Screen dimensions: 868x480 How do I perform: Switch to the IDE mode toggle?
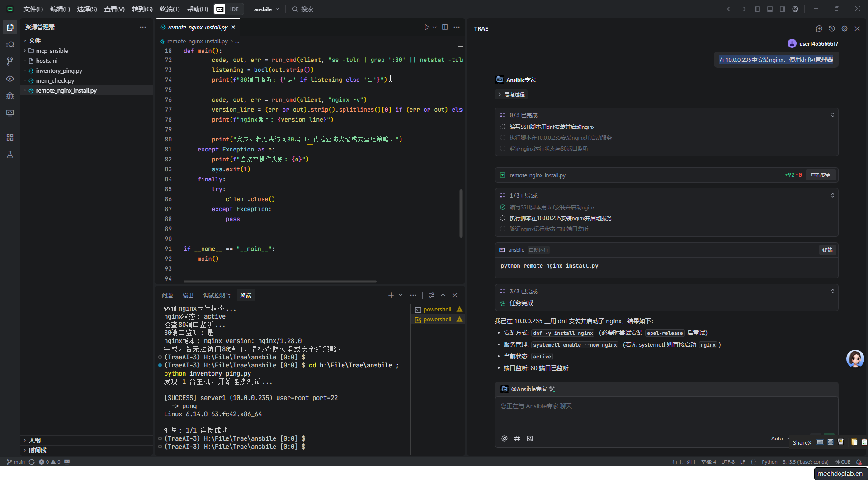234,9
